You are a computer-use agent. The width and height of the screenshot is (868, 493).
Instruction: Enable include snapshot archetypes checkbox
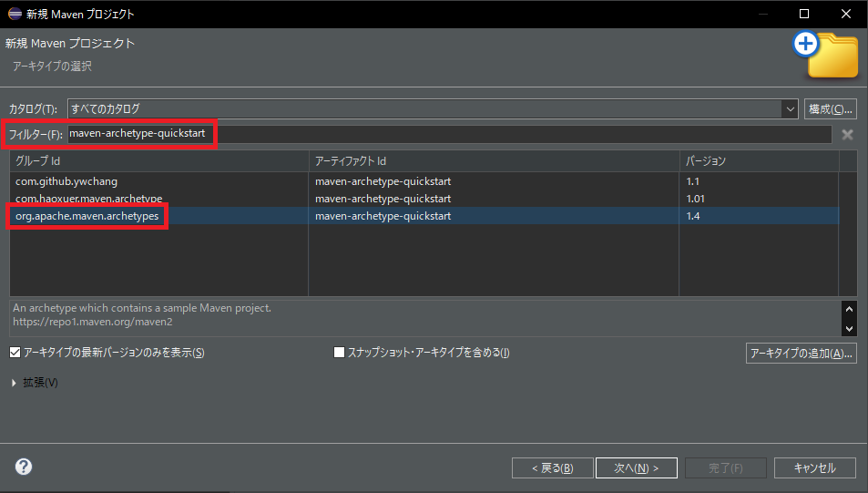340,353
